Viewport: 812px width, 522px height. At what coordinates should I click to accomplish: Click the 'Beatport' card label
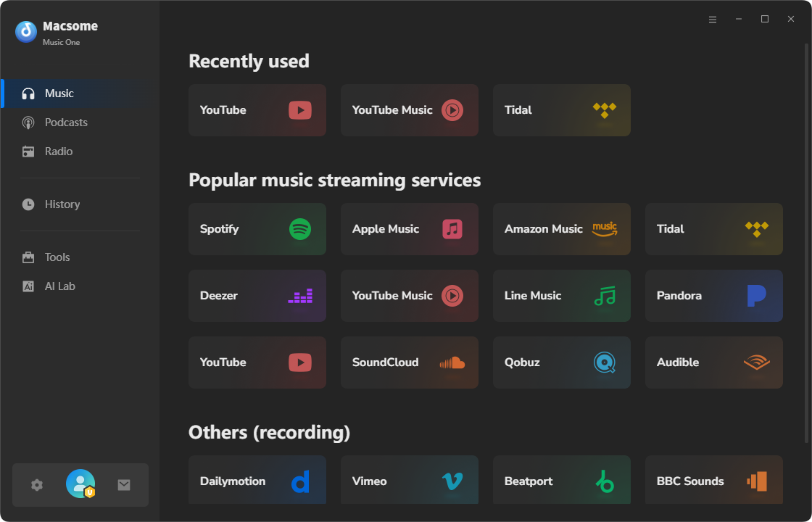tap(529, 481)
